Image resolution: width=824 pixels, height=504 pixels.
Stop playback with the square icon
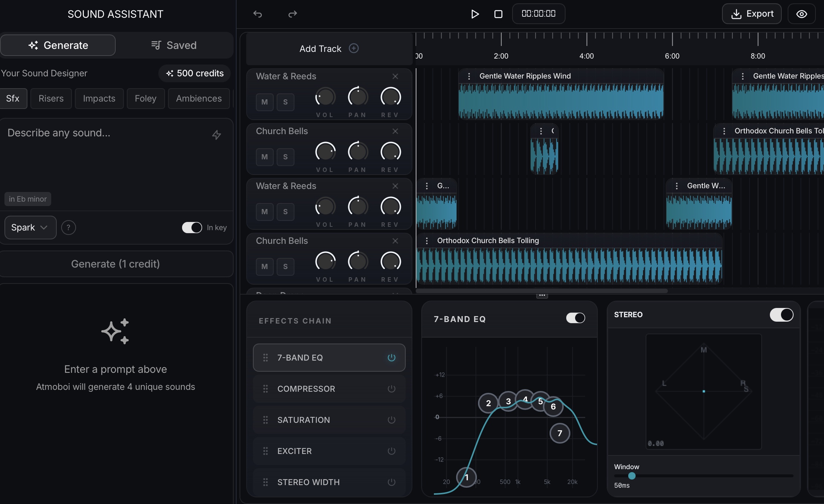click(x=498, y=14)
